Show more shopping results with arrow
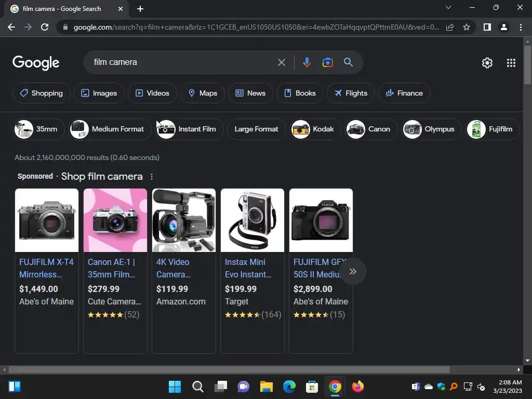This screenshot has width=532, height=399. pos(353,271)
